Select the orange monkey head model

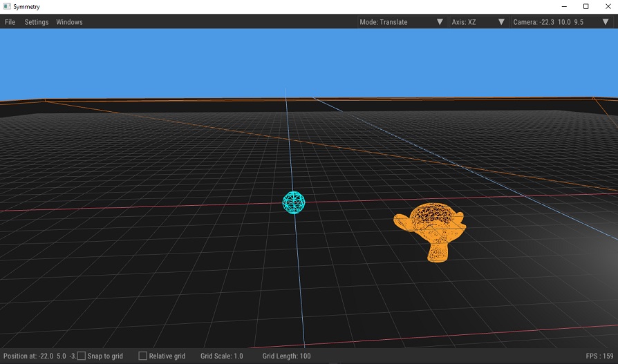[430, 232]
